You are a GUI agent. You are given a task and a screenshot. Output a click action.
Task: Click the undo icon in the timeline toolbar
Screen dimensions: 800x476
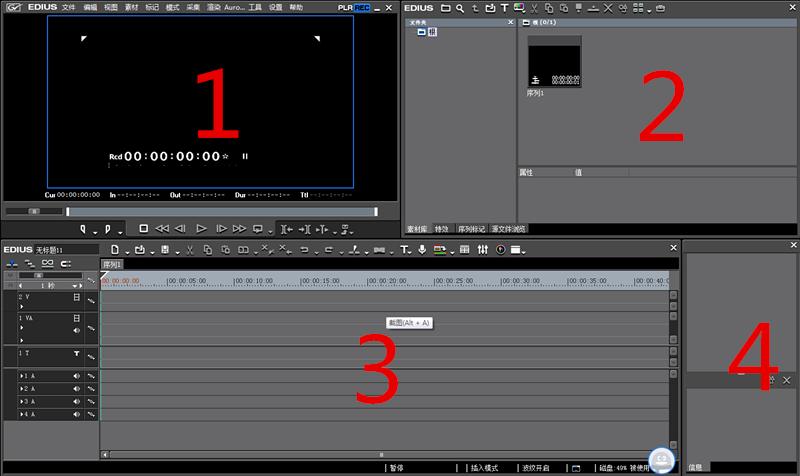click(x=305, y=249)
